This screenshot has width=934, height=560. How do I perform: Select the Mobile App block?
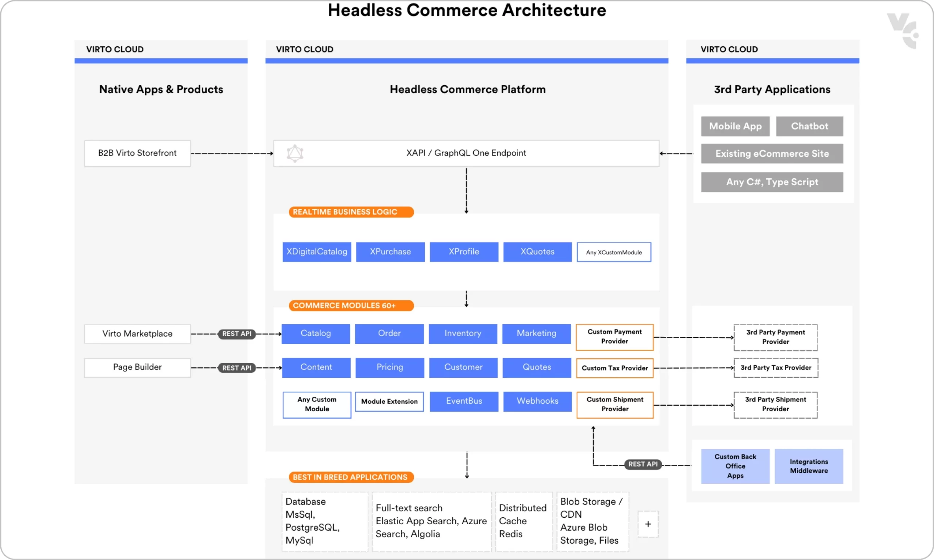click(x=735, y=127)
